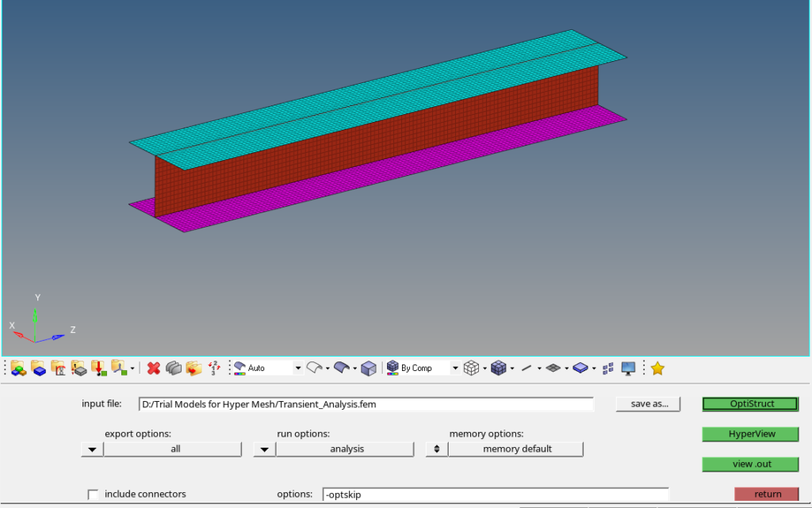812x508 pixels.
Task: Enable the include connectors checkbox
Action: coord(93,495)
